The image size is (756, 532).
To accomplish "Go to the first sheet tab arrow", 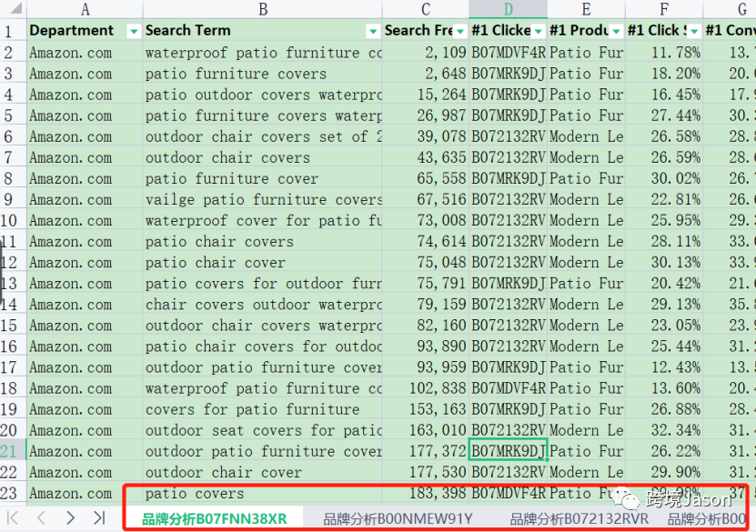I will coord(13,518).
